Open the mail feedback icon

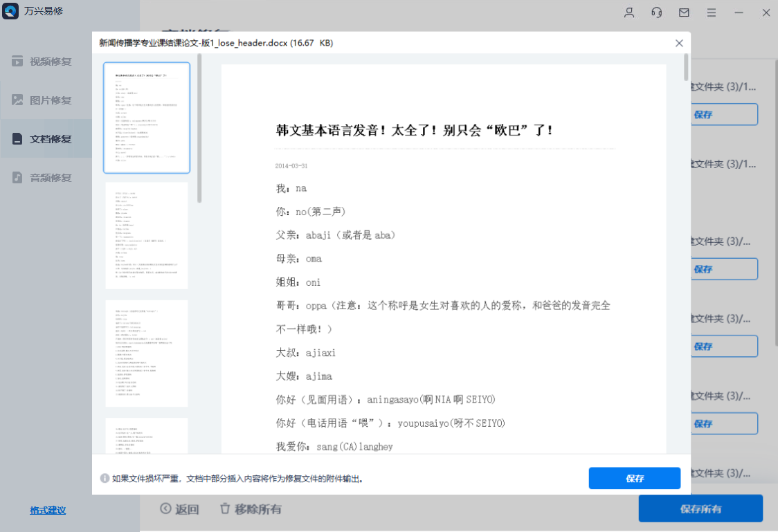click(x=684, y=12)
